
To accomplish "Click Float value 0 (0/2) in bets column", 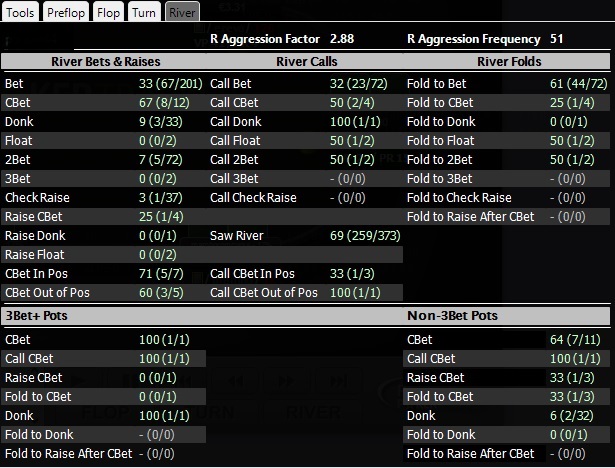I will (x=158, y=141).
